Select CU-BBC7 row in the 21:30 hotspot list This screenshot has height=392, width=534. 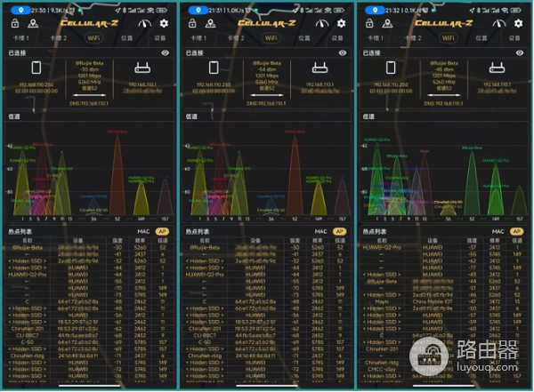pos(89,335)
